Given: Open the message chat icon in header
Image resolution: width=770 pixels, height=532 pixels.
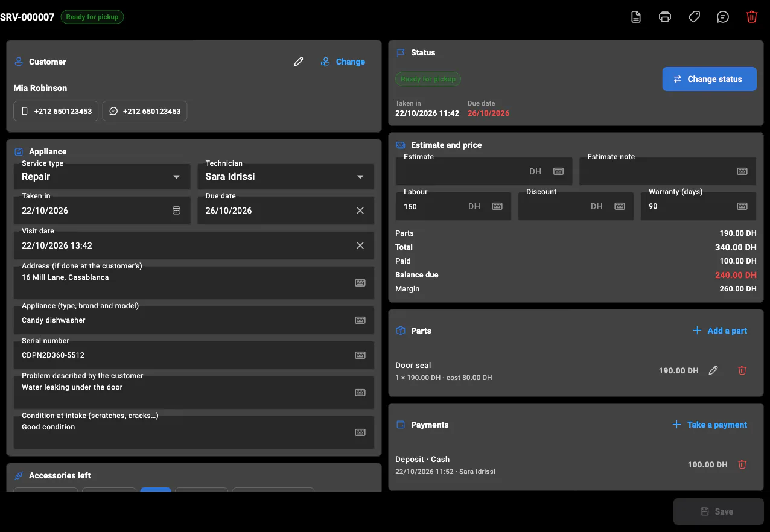Looking at the screenshot, I should point(723,17).
